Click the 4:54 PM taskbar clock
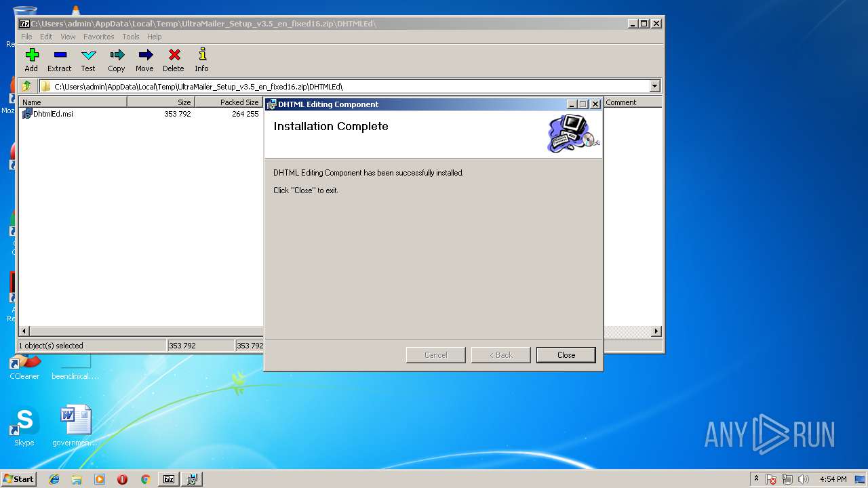Viewport: 868px width, 488px height. pos(833,479)
